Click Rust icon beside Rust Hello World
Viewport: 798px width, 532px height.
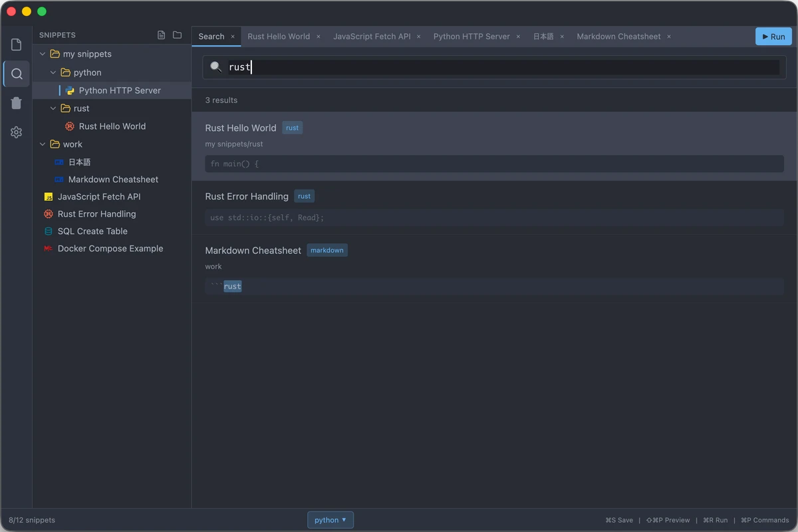point(70,126)
